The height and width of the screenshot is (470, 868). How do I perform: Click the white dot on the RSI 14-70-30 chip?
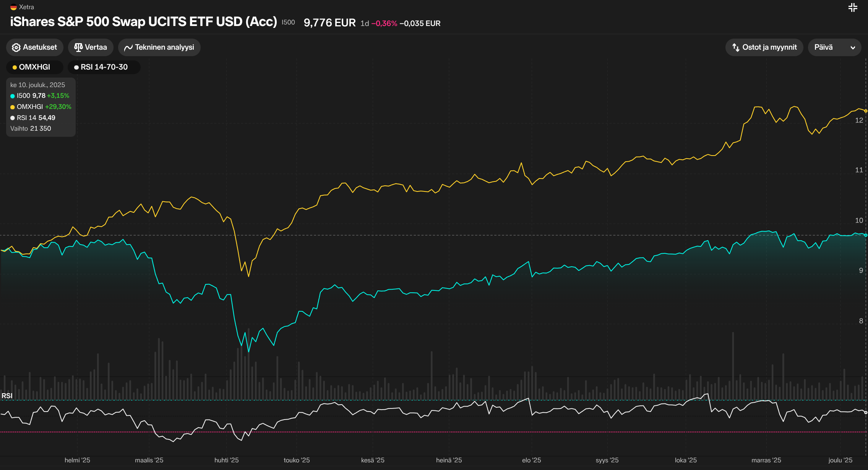pyautogui.click(x=76, y=67)
